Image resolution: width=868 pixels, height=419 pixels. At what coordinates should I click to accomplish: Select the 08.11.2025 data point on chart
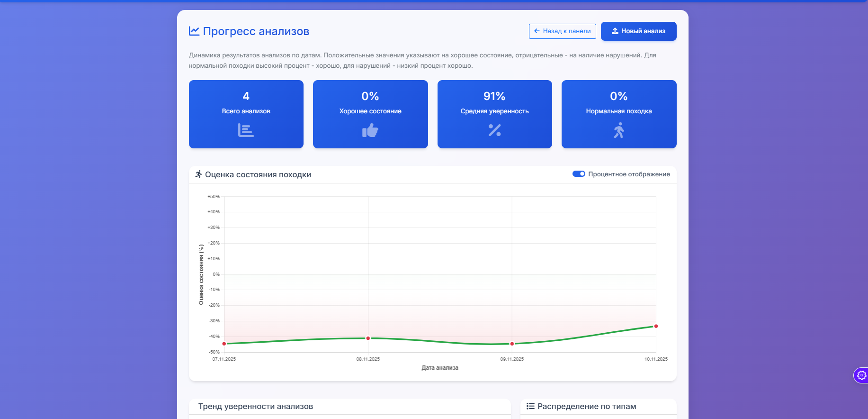(x=368, y=338)
